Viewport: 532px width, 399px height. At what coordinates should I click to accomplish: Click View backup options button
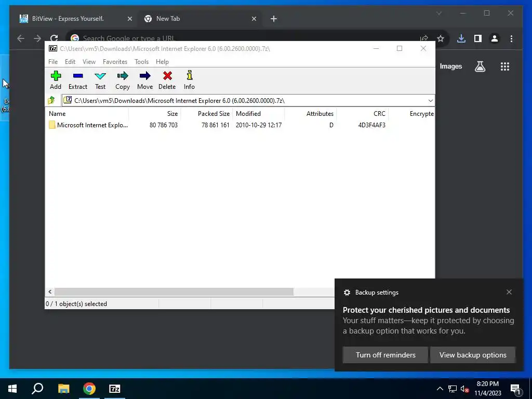tap(473, 355)
